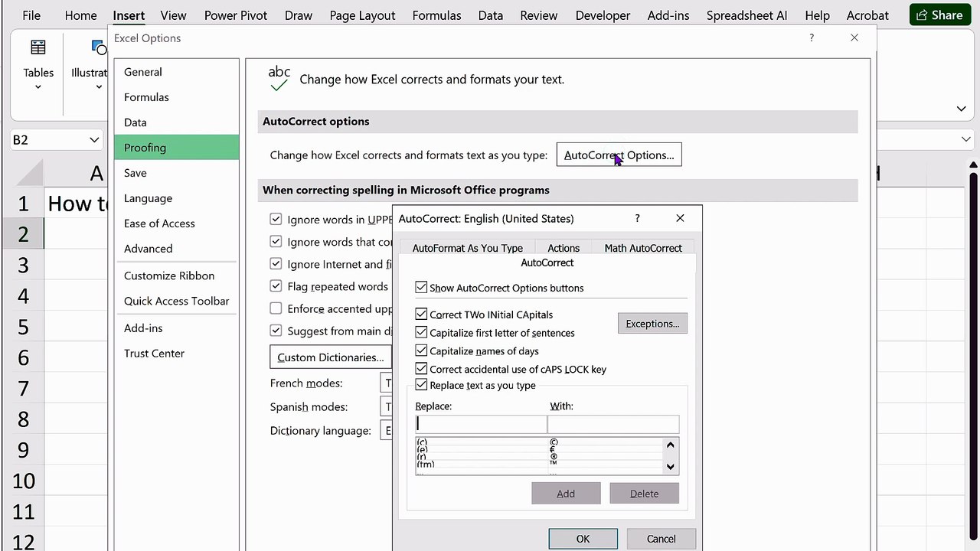This screenshot has width=980, height=551.
Task: Open the Spanish modes dropdown
Action: tap(387, 406)
